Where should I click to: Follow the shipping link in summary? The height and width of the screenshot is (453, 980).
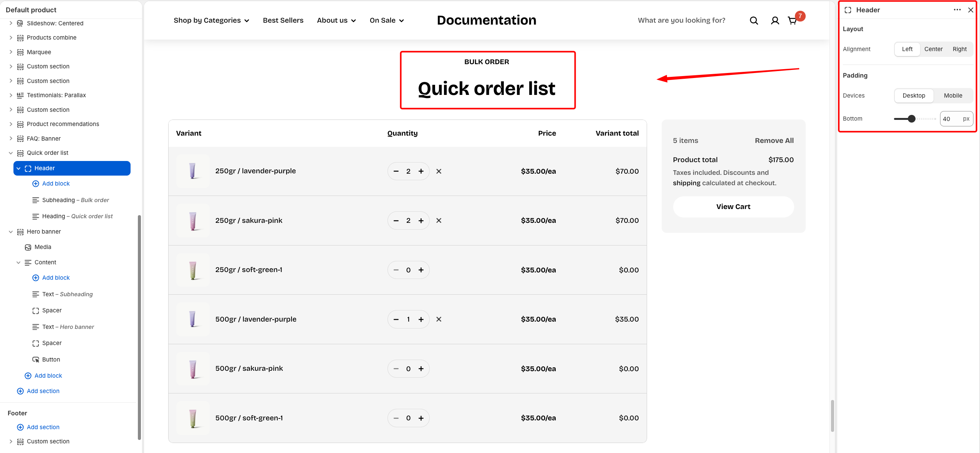pos(686,183)
